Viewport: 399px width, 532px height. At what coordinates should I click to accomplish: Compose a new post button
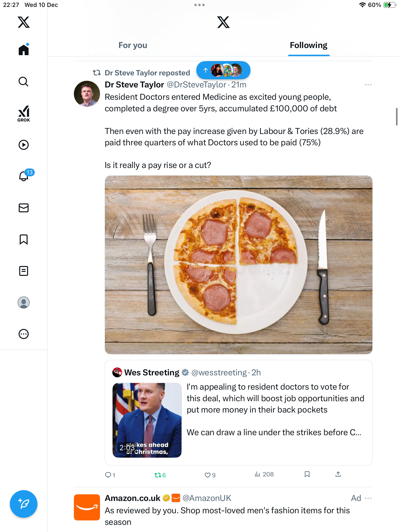pos(24,504)
